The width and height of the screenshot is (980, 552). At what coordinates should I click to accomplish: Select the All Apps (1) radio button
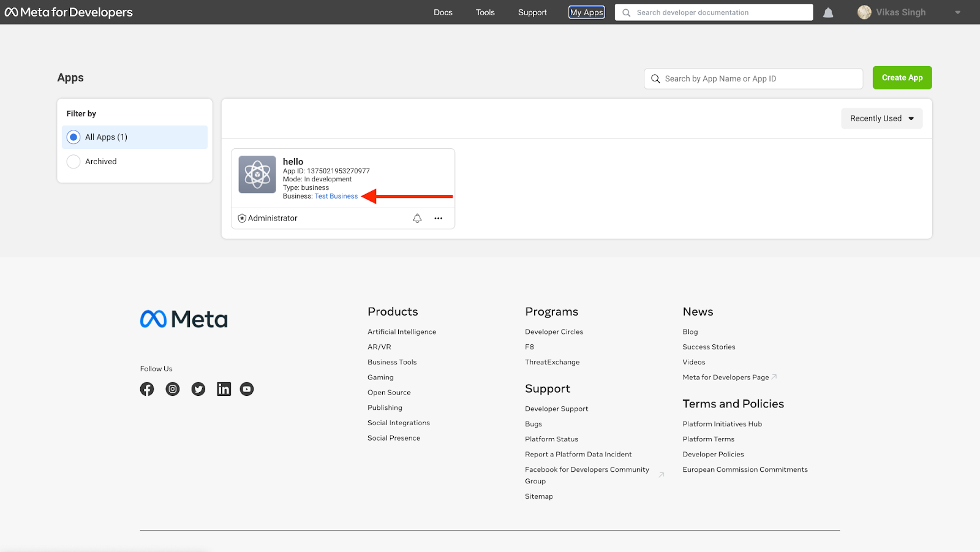73,137
